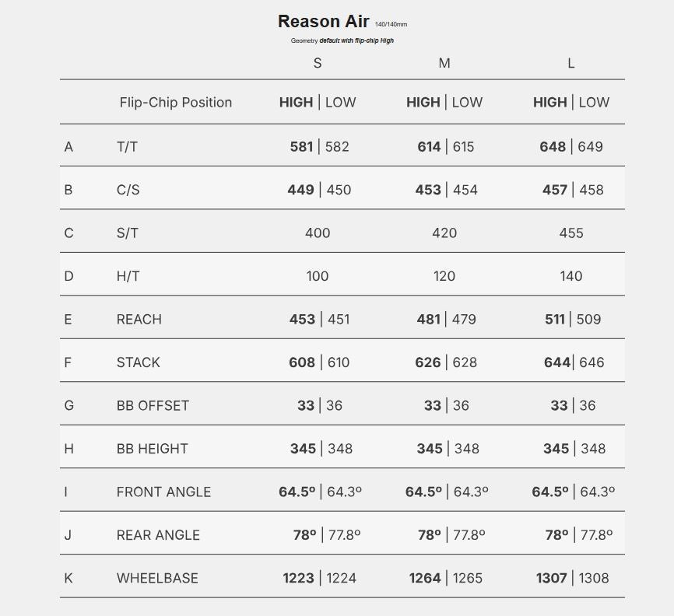Viewport: 674px width, 616px height.
Task: Select the L size column header
Action: tap(571, 63)
